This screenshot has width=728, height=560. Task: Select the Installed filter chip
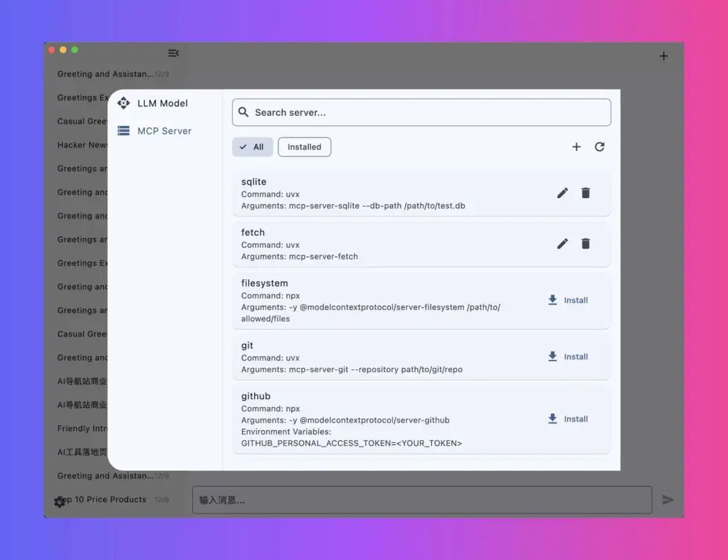304,147
